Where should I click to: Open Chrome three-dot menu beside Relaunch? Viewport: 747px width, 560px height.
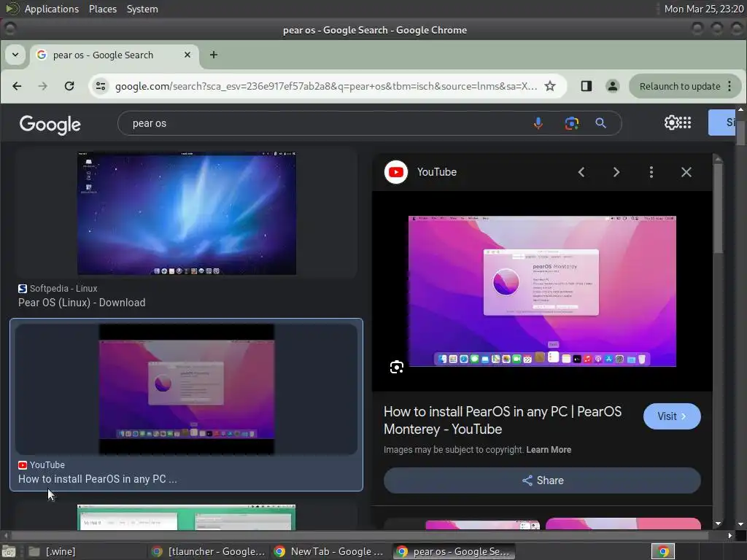point(729,86)
